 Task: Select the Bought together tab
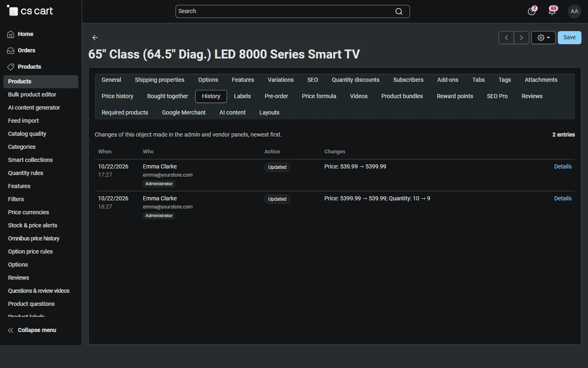tap(167, 96)
